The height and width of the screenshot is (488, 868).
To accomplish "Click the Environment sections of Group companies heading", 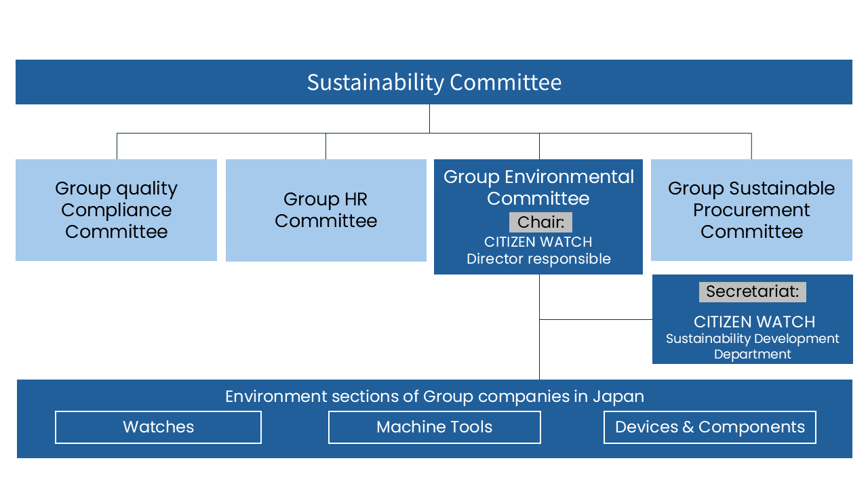I will tap(435, 396).
